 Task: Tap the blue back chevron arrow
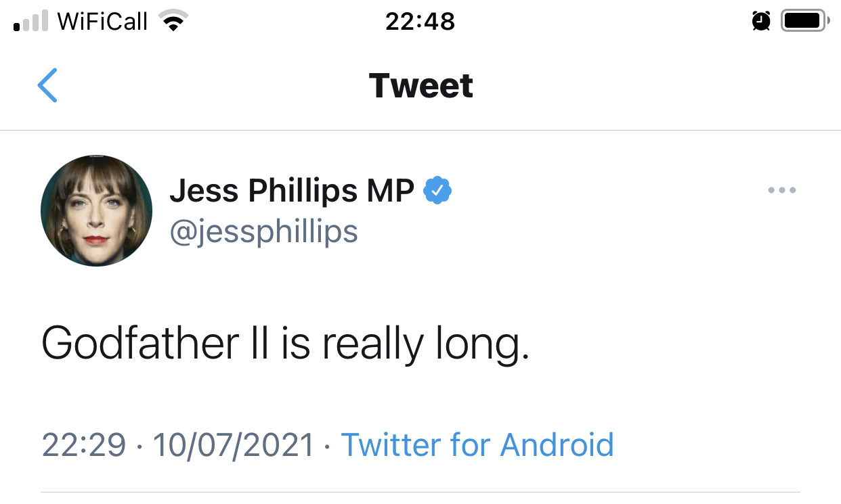[x=47, y=85]
